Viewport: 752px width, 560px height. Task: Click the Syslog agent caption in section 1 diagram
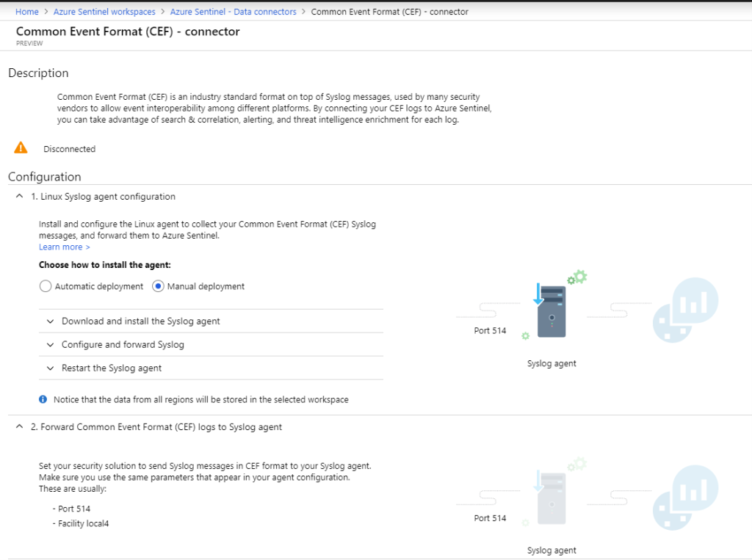click(552, 363)
